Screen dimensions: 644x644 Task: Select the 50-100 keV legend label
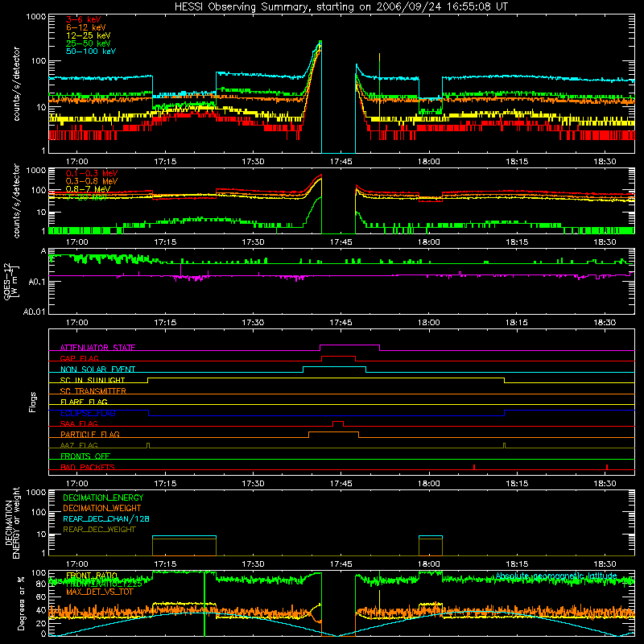pos(91,52)
